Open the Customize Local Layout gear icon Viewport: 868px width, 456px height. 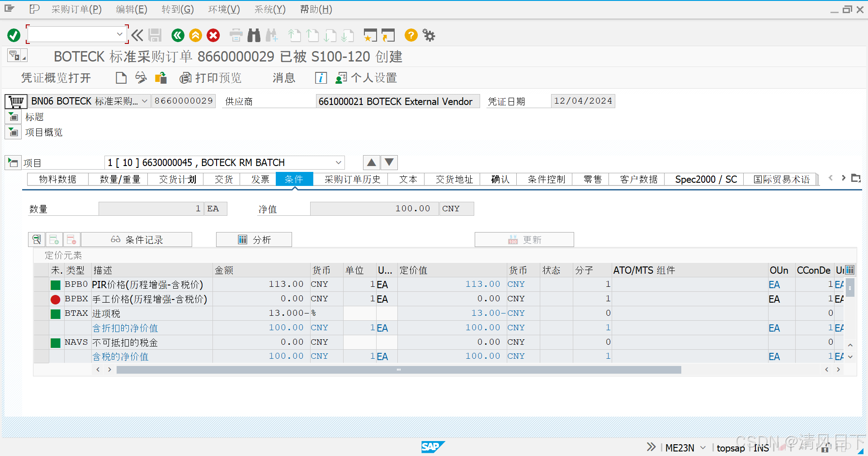coord(429,35)
